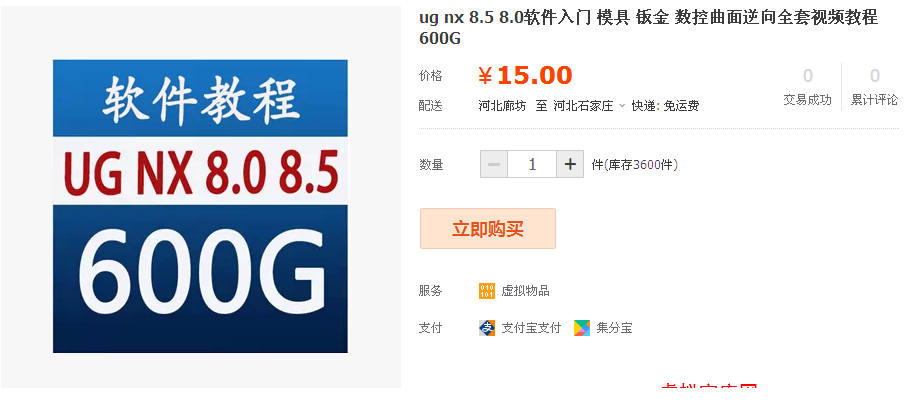Open the 集分宝 payment label
913x411 pixels.
coord(614,328)
